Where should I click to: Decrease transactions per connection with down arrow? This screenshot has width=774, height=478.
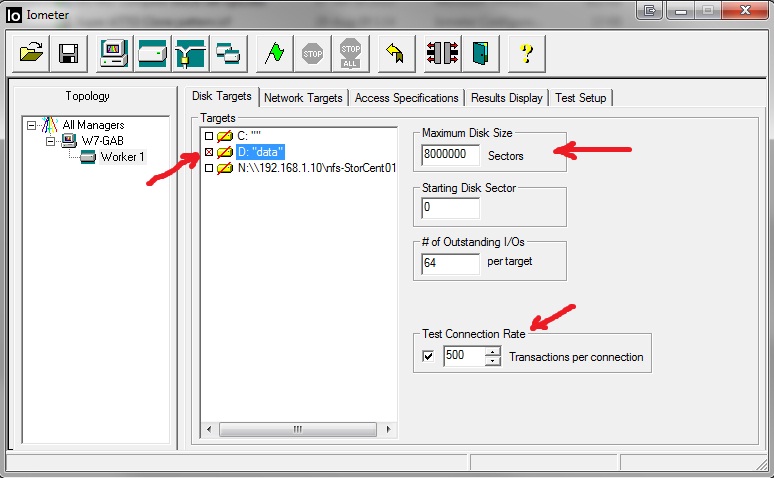[493, 360]
